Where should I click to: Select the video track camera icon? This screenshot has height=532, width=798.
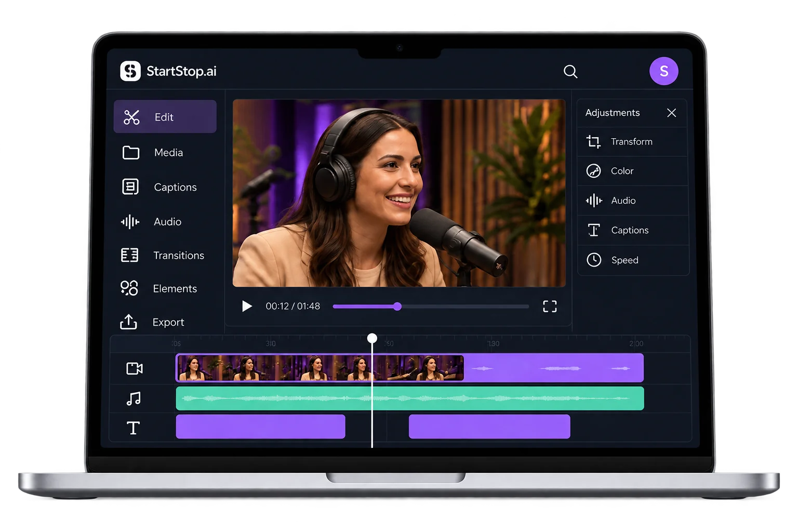click(135, 368)
